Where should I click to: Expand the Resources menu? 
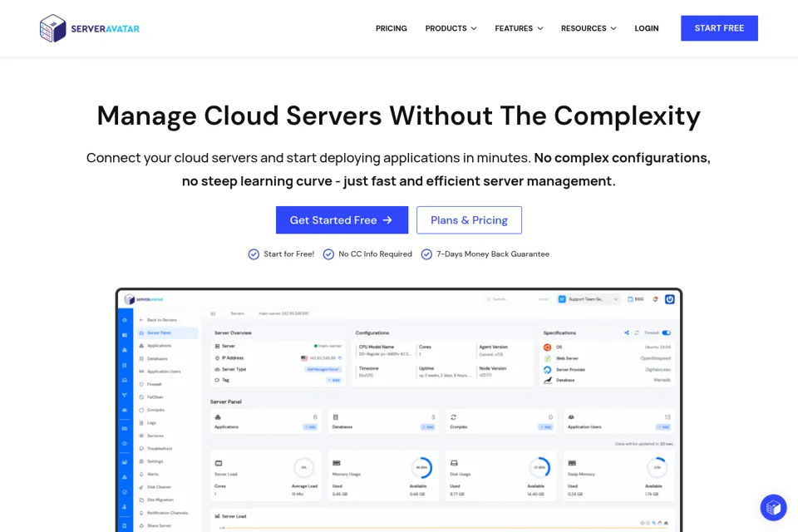click(589, 28)
